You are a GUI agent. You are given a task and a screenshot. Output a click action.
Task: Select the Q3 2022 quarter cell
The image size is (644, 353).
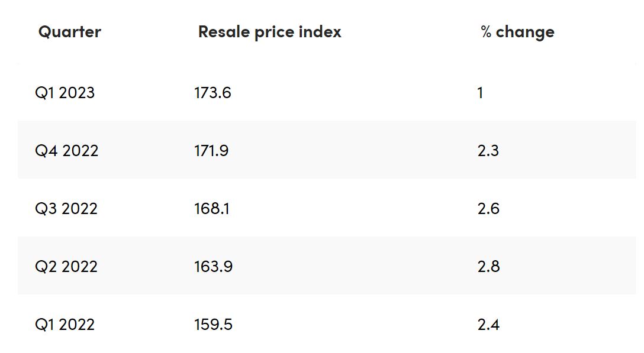[66, 209]
